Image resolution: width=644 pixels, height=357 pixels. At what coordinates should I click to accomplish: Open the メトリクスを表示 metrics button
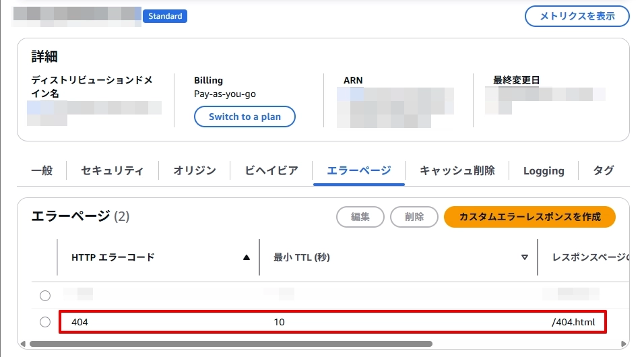pos(577,16)
